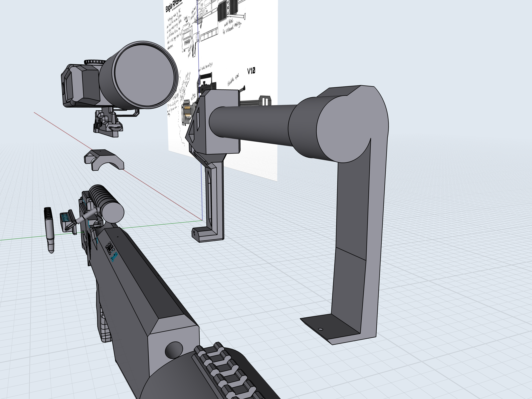Click the small hole on buttstock foot
This screenshot has height=399, width=532.
click(320, 329)
